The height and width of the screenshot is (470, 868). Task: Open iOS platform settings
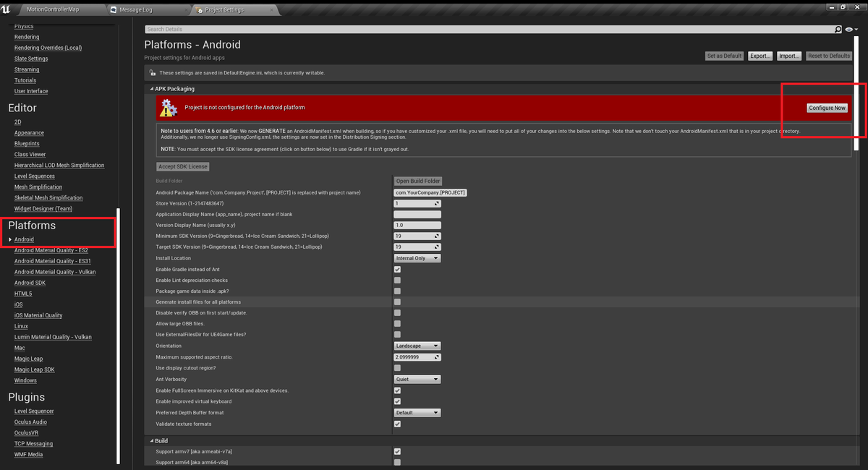19,304
